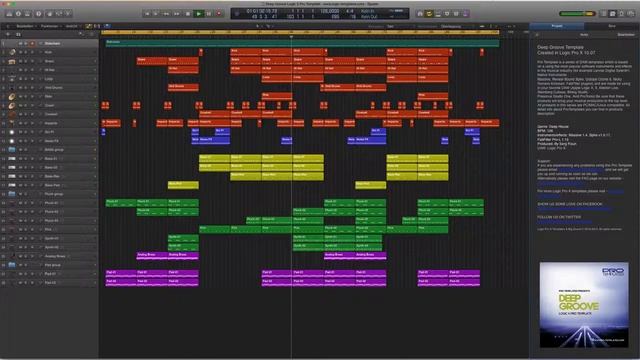Click the Pad group folder icon

(x=12, y=265)
